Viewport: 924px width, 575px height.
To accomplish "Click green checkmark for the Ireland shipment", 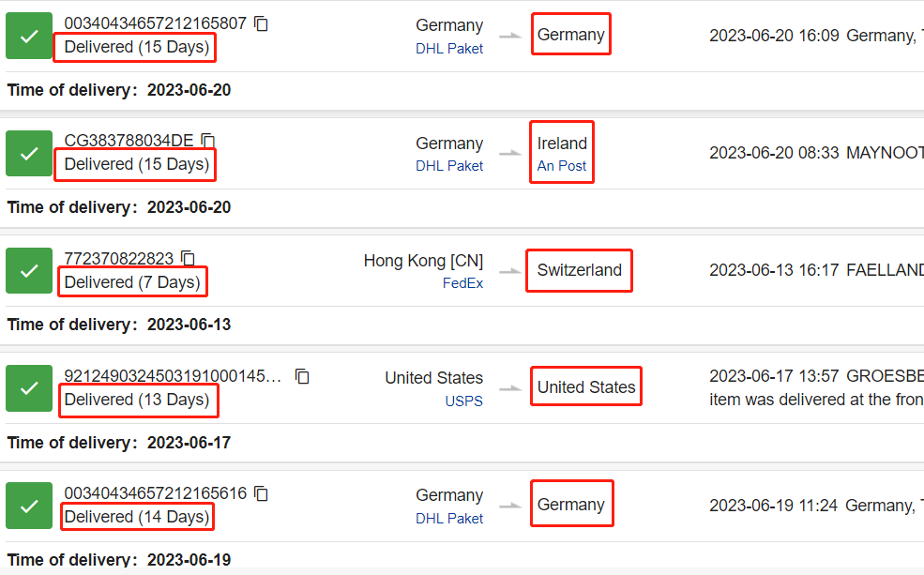I will (x=29, y=153).
